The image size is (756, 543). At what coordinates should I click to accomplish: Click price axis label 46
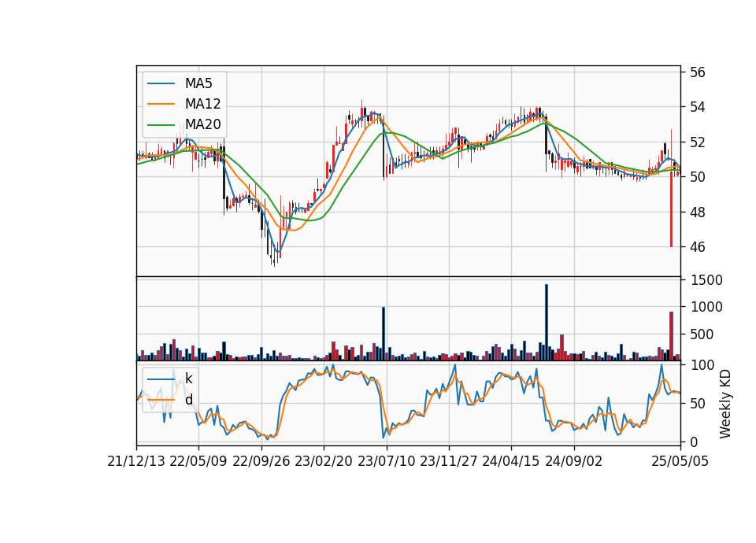tap(697, 247)
